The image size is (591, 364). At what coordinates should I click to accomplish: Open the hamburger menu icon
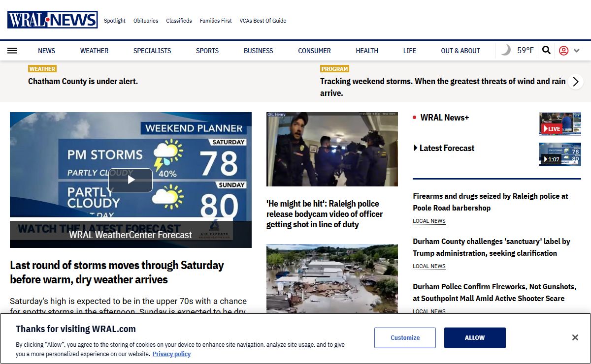(x=12, y=51)
